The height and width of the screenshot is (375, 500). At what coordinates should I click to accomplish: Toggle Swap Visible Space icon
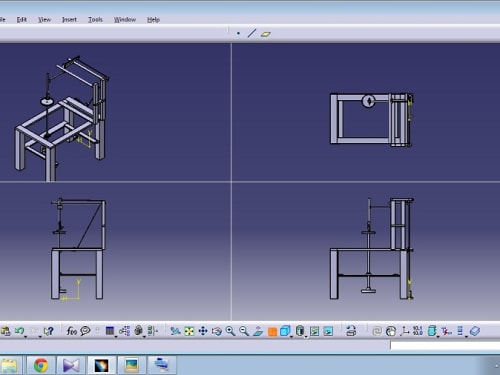[328, 331]
